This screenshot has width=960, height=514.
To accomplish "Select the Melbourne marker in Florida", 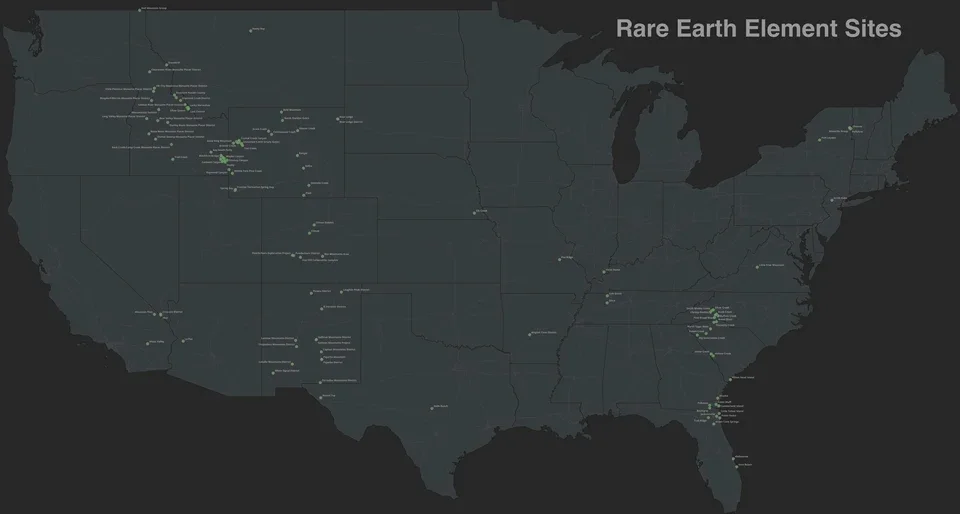I will [x=734, y=458].
